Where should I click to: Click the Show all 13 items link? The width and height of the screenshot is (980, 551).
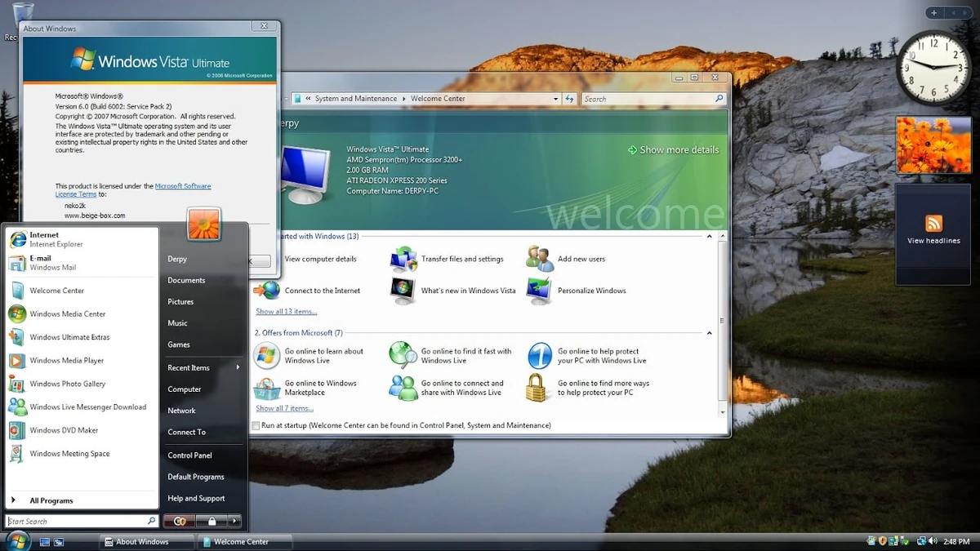[x=285, y=311]
